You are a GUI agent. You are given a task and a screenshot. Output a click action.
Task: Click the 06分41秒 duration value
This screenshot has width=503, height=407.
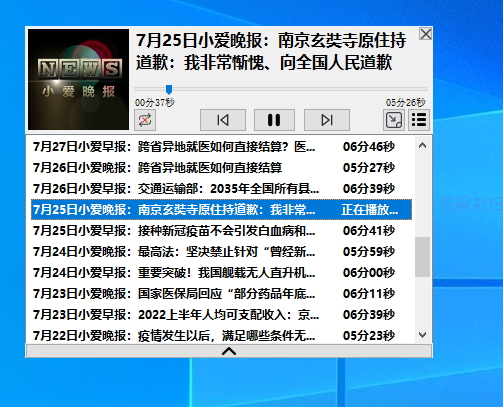[x=369, y=231]
